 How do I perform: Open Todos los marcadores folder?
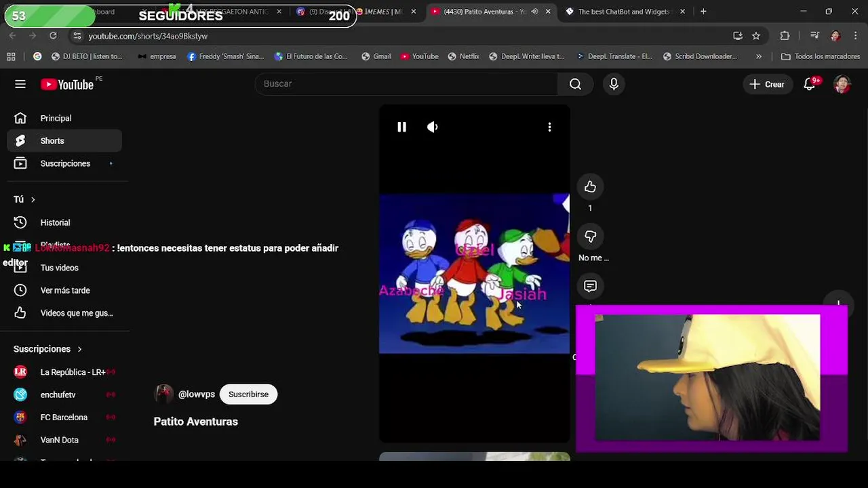click(821, 56)
